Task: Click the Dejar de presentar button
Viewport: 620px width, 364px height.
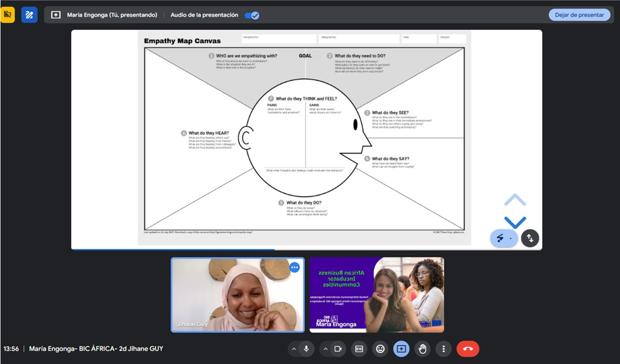Action: [579, 15]
